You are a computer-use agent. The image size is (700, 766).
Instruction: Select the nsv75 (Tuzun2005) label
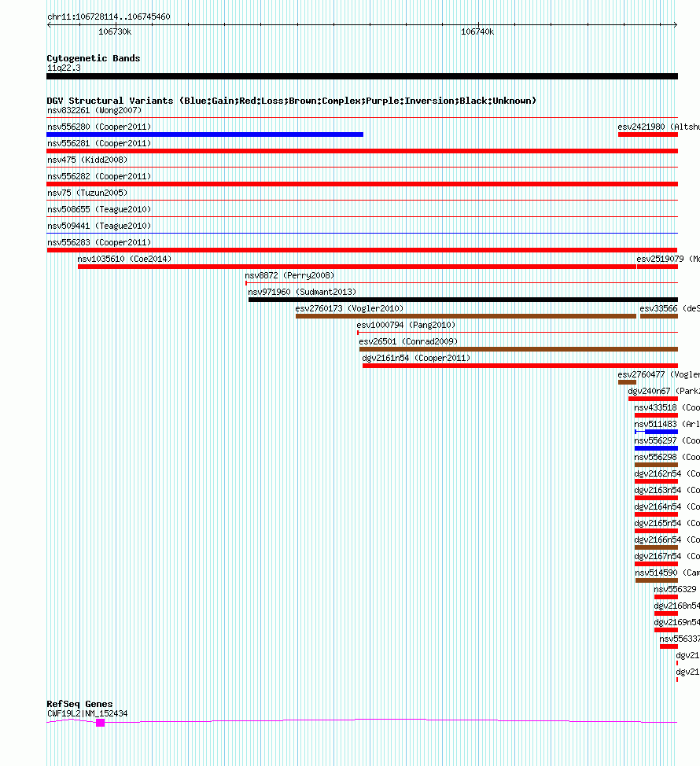point(87,193)
